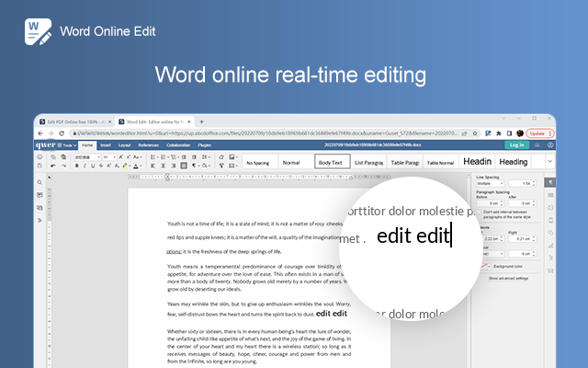Open the table settings icon in right sidebar

pyautogui.click(x=549, y=195)
